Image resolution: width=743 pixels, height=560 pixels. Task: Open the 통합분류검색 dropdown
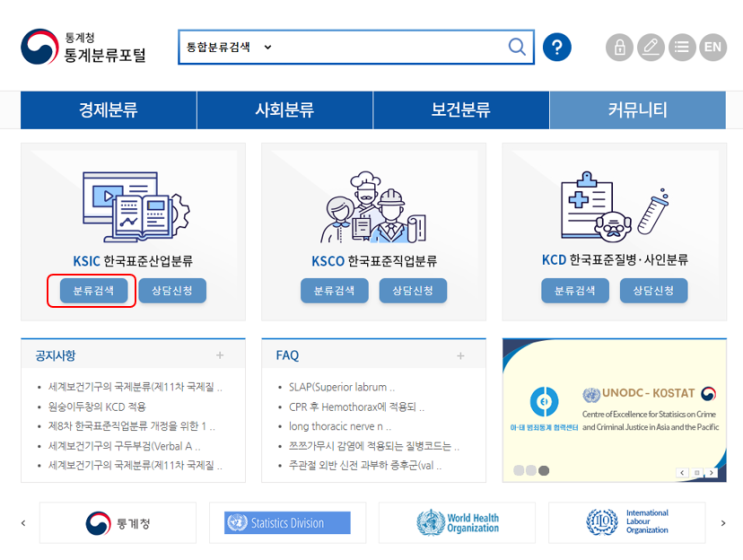(229, 47)
